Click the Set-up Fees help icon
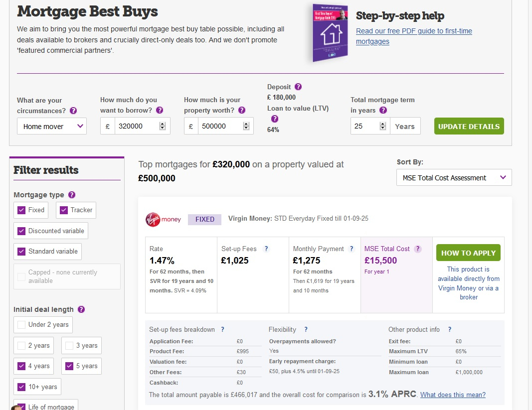 point(266,249)
